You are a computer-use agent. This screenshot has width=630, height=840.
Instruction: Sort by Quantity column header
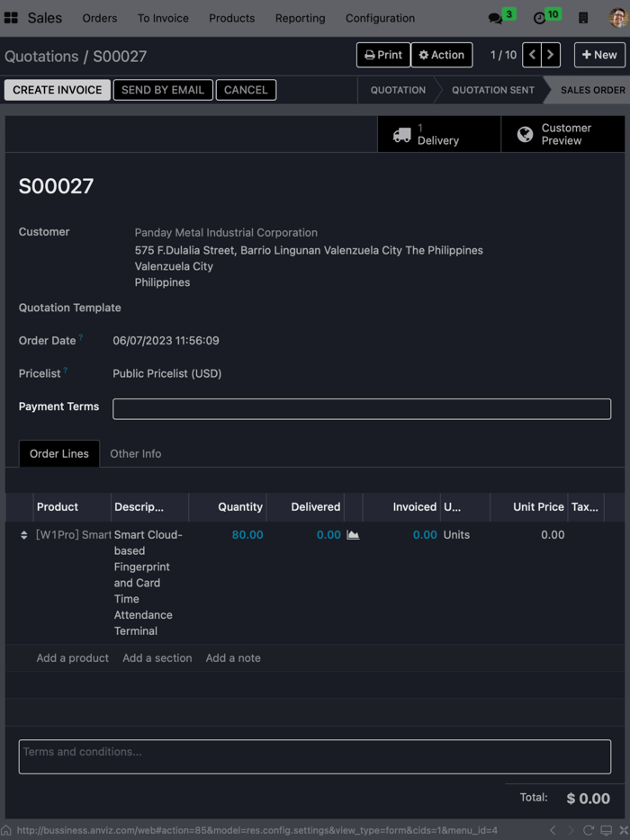[x=228, y=506]
